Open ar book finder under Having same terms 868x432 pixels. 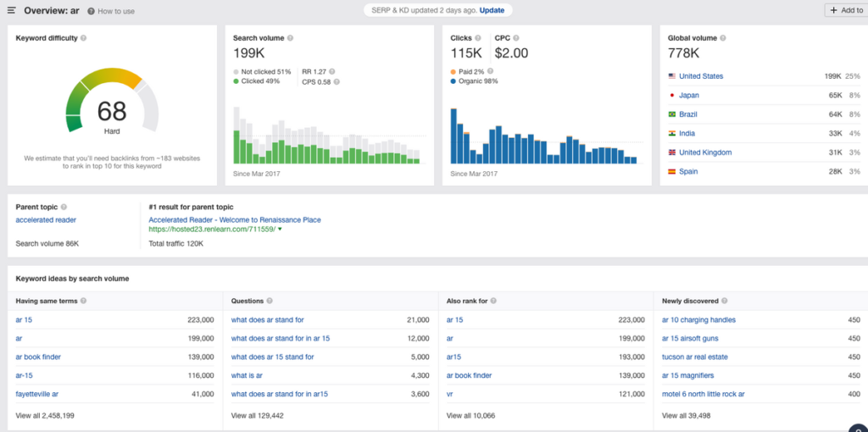(38, 357)
